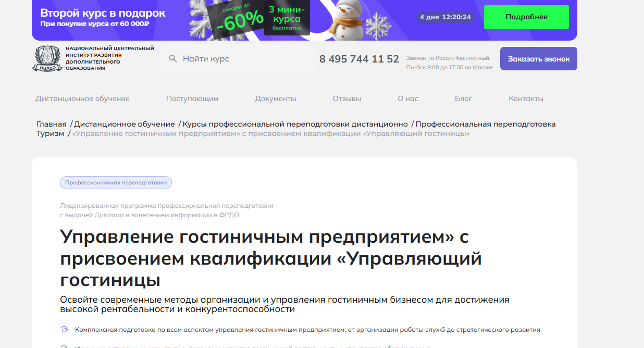Go to Главная breadcrumb link
Screen dimensions: 644x348
(x=52, y=124)
